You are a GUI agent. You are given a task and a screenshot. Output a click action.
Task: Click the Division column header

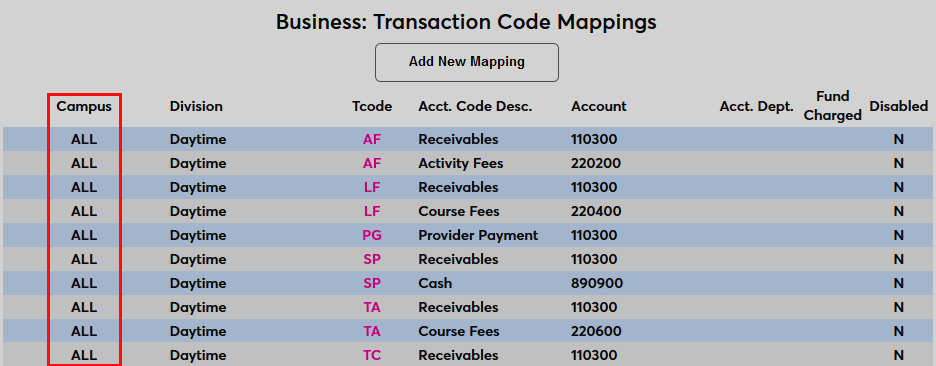pyautogui.click(x=196, y=106)
